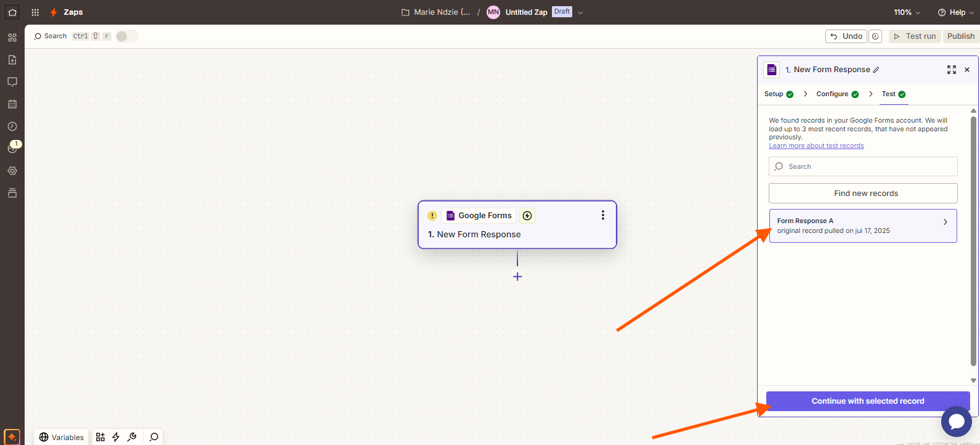This screenshot has width=980, height=445.
Task: Click the Test run button
Action: coord(915,36)
